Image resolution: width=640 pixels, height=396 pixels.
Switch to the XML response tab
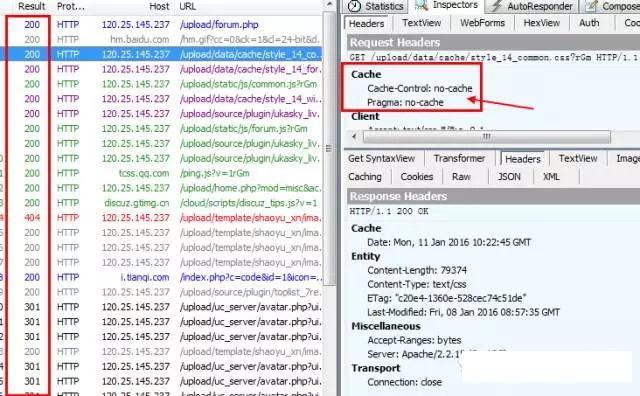click(551, 177)
